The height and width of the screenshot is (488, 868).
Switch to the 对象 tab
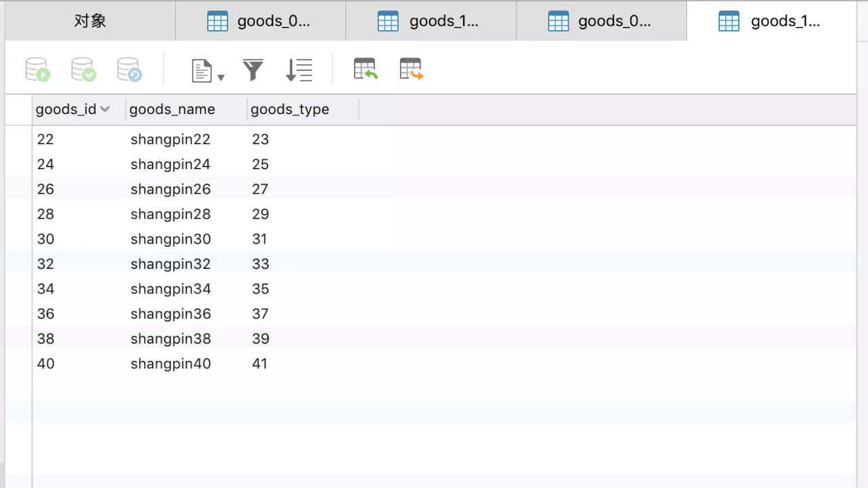pyautogui.click(x=90, y=21)
